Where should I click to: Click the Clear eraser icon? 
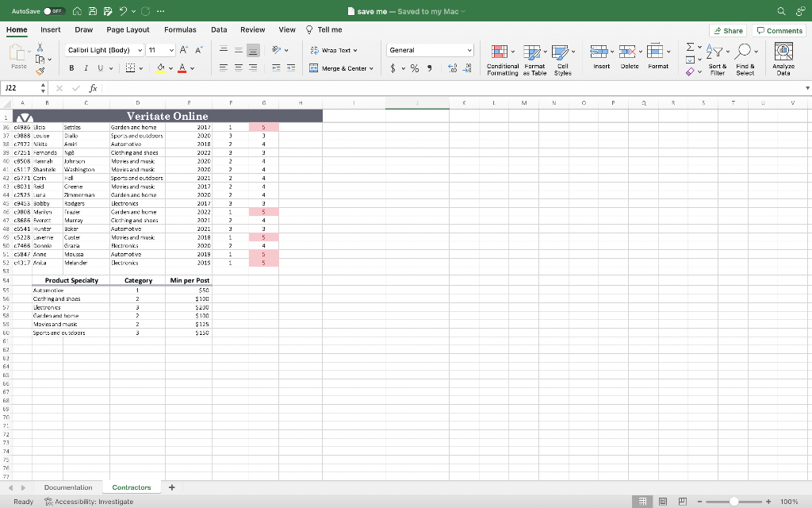tap(690, 72)
